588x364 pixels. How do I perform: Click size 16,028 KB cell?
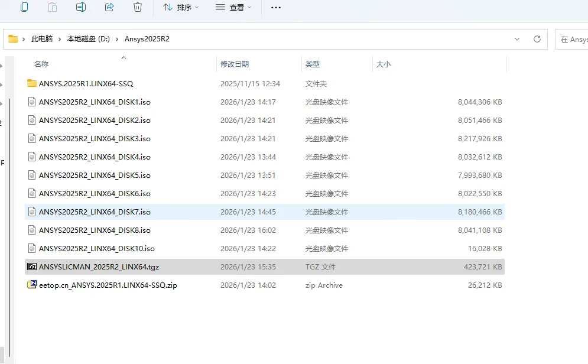pyautogui.click(x=485, y=249)
